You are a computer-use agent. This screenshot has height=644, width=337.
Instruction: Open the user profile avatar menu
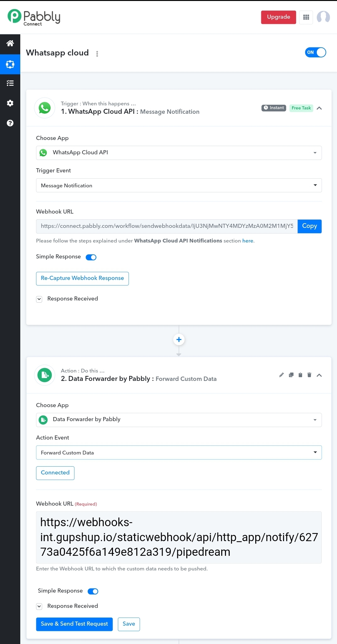pos(323,17)
